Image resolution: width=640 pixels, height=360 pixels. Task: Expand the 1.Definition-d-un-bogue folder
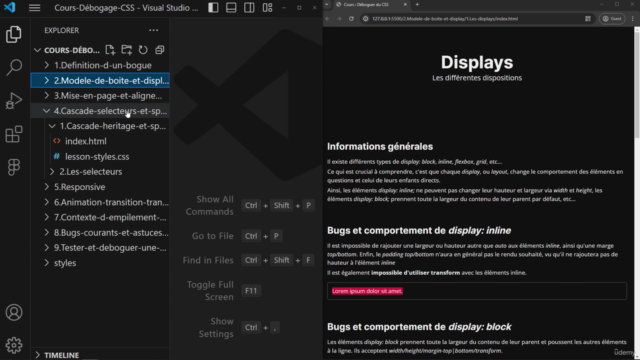[x=100, y=65]
